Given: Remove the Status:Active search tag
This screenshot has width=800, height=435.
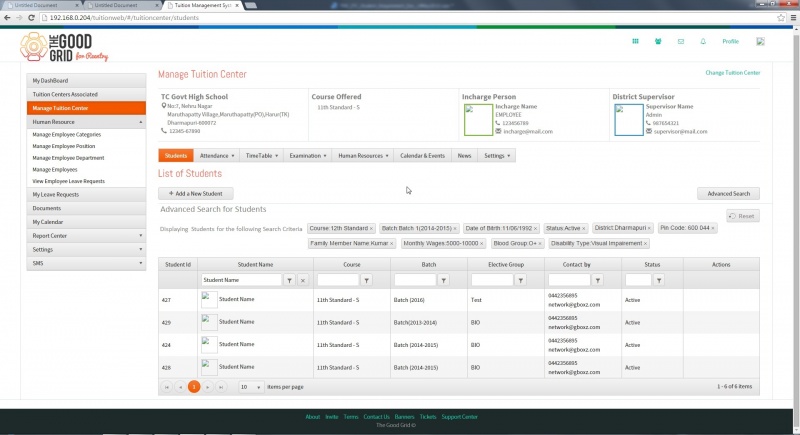Looking at the screenshot, I should click(x=584, y=228).
